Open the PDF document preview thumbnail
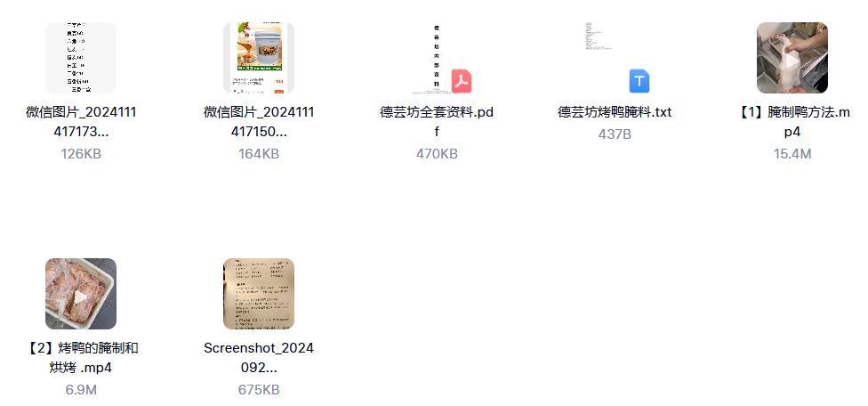 [x=437, y=58]
